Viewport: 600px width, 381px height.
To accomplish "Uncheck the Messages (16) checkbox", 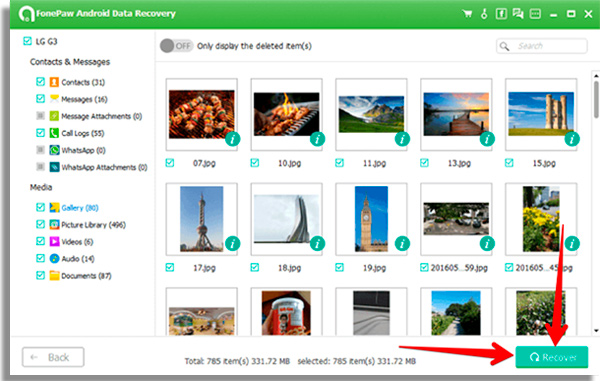I will pyautogui.click(x=40, y=99).
